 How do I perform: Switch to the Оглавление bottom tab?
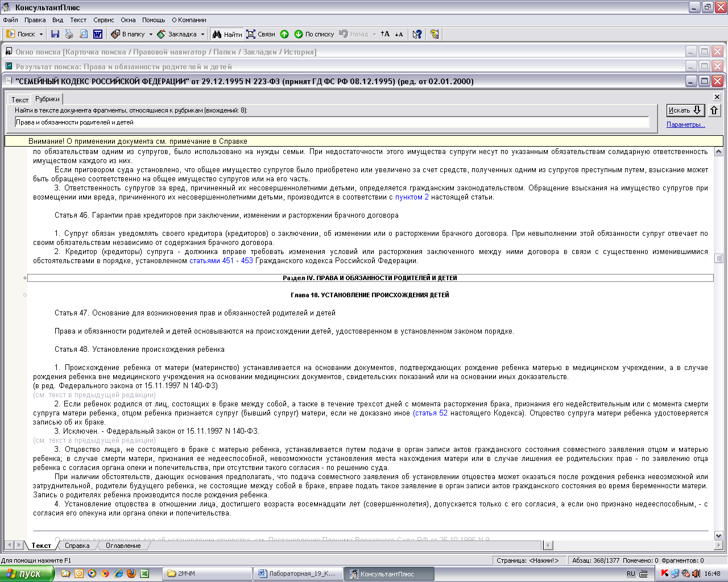[123, 546]
